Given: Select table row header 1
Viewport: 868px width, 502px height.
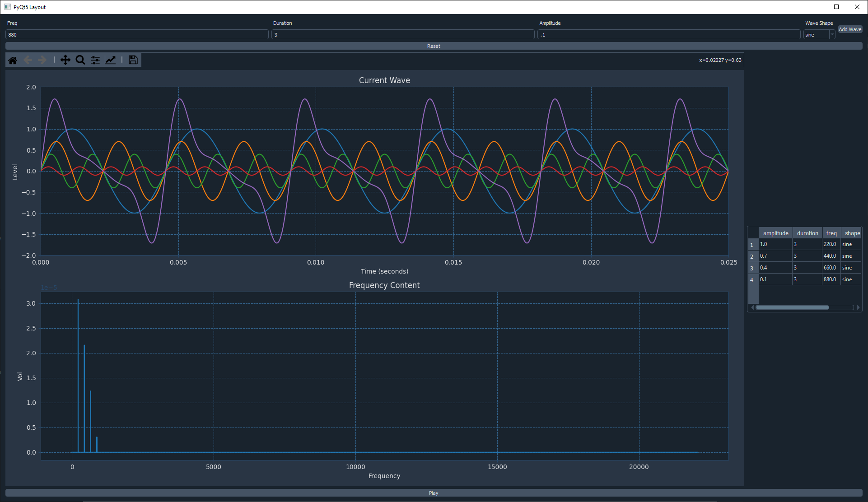Looking at the screenshot, I should (x=753, y=245).
